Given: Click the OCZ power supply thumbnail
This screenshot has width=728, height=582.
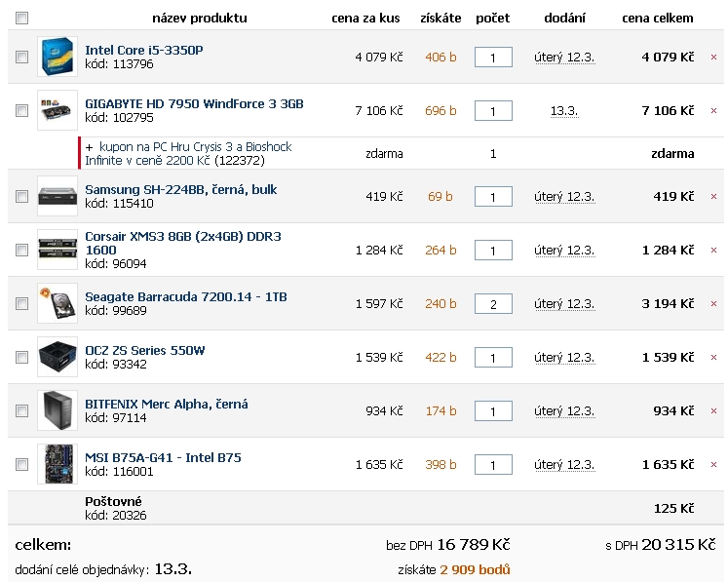Looking at the screenshot, I should [x=57, y=357].
